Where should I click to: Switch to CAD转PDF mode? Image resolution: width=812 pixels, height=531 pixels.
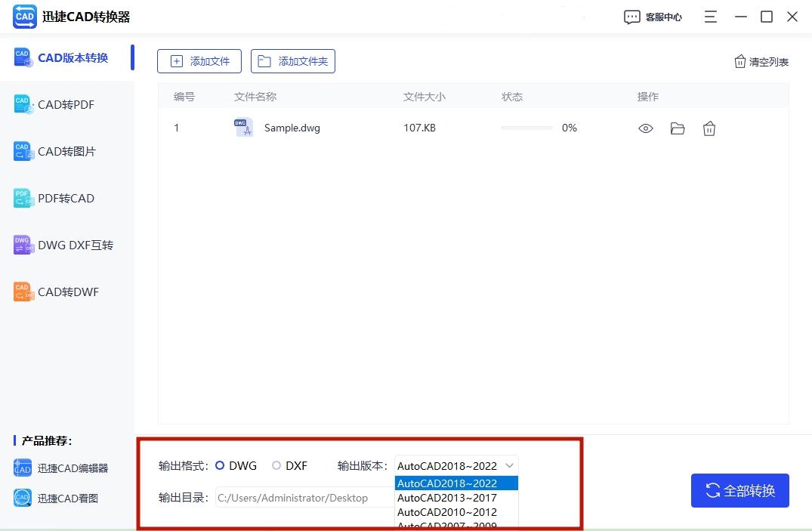[x=67, y=104]
